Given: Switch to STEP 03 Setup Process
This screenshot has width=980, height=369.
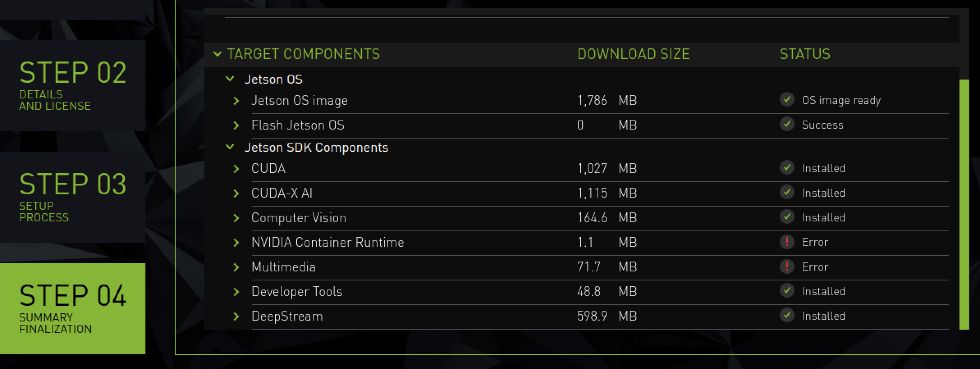Looking at the screenshot, I should pos(74,197).
